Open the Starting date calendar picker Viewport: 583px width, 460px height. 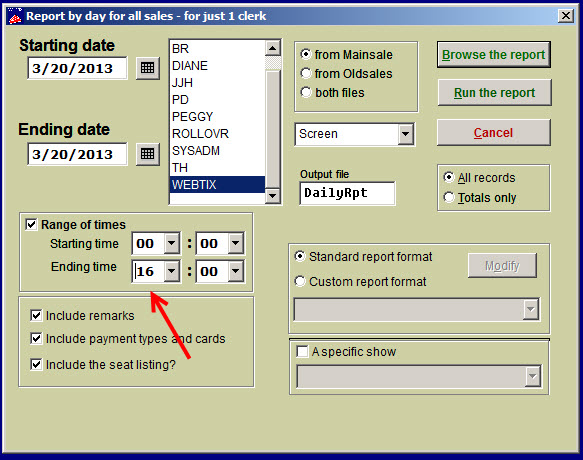click(148, 68)
